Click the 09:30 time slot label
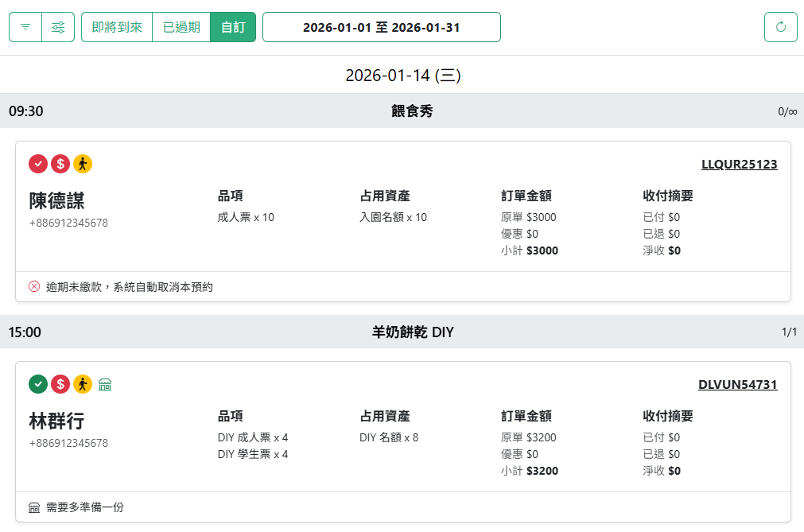The image size is (804, 532). 24,111
